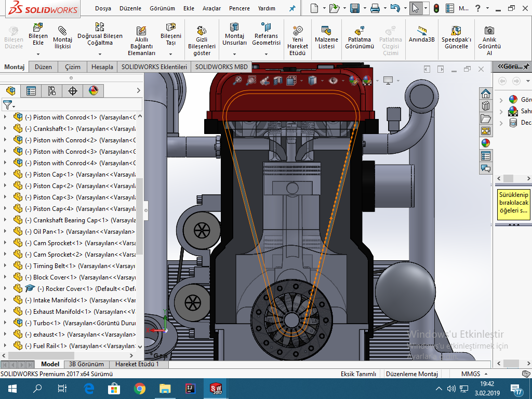Screen dimensions: 532x399
Task: Click feature tree vertical scrollbar
Action: [x=139, y=217]
